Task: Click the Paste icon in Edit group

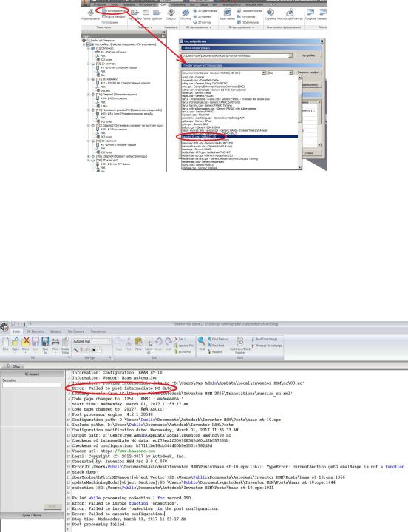Action: coord(138,342)
